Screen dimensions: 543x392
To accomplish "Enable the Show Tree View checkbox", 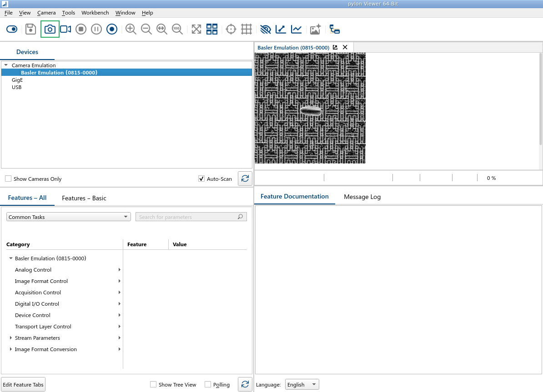I will [153, 384].
